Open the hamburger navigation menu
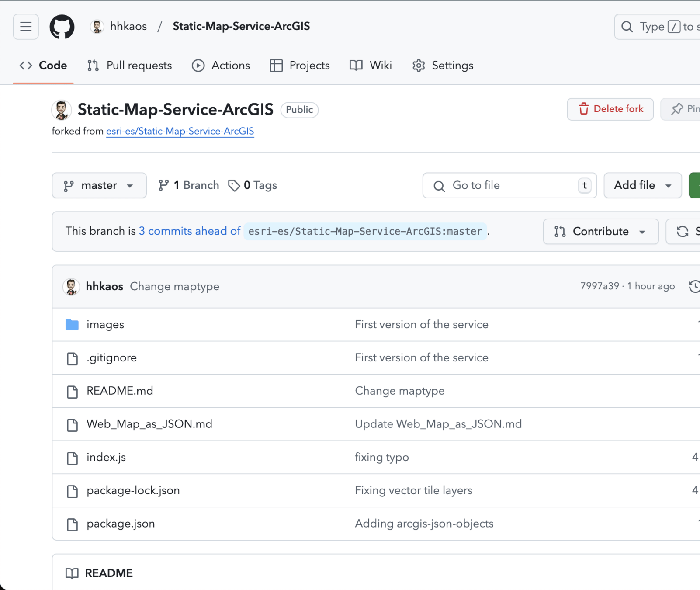Image resolution: width=700 pixels, height=590 pixels. pyautogui.click(x=26, y=27)
